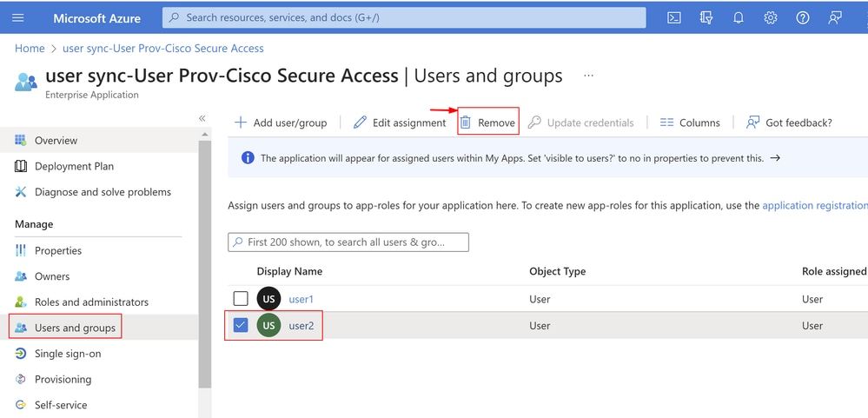Click the sidebar vertical scrollbar
Image resolution: width=868 pixels, height=418 pixels.
205,264
